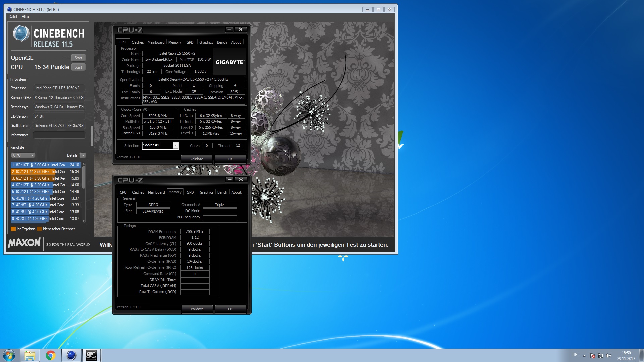Switch to CPU-Z taskbar icon

91,355
